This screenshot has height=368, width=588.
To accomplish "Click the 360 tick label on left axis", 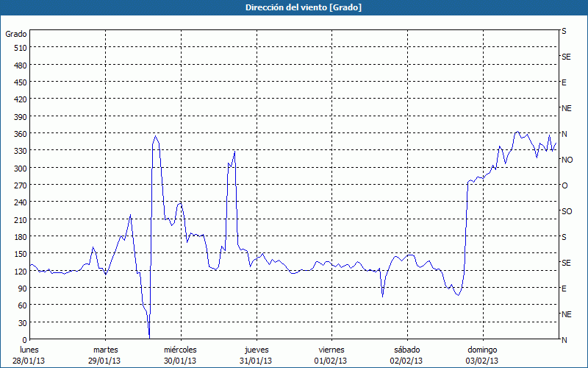I will 19,133.
